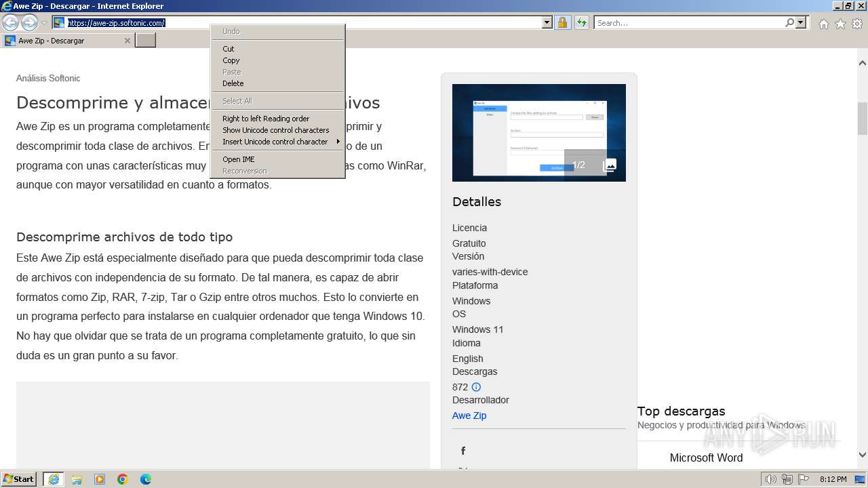Click the network tray icon
The width and height of the screenshot is (868, 488).
click(x=787, y=479)
